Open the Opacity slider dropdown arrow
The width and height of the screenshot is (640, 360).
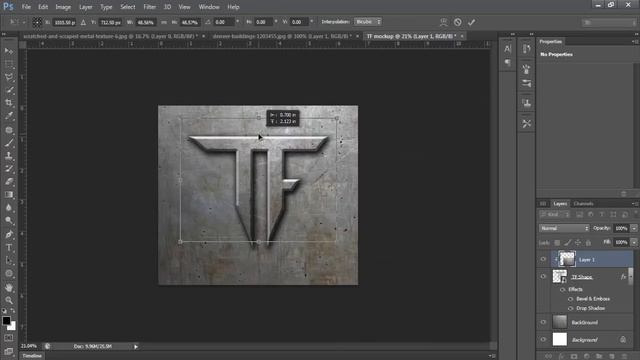(634, 229)
